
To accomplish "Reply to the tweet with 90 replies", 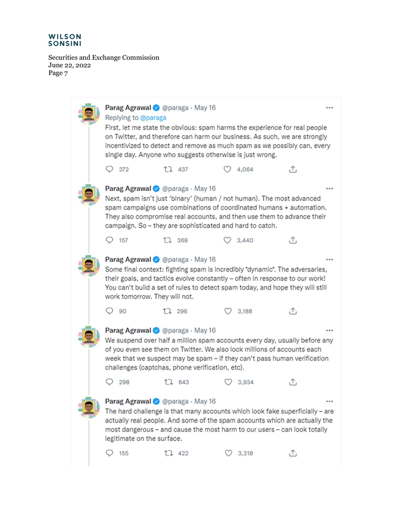I will tap(110, 311).
